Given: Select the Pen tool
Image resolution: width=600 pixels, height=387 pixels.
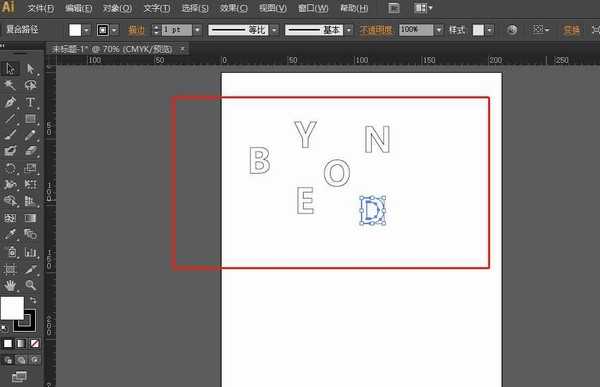Looking at the screenshot, I should [10, 102].
